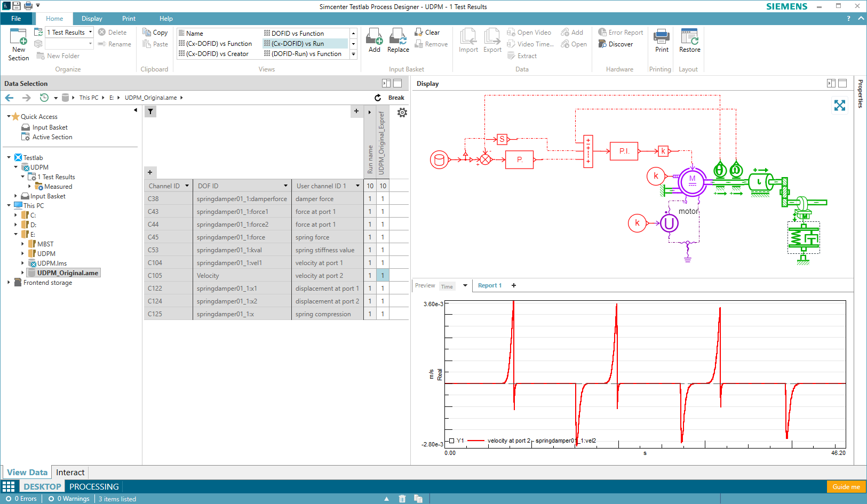Import data using the Import icon
Viewport: 867px width, 504px height.
468,38
